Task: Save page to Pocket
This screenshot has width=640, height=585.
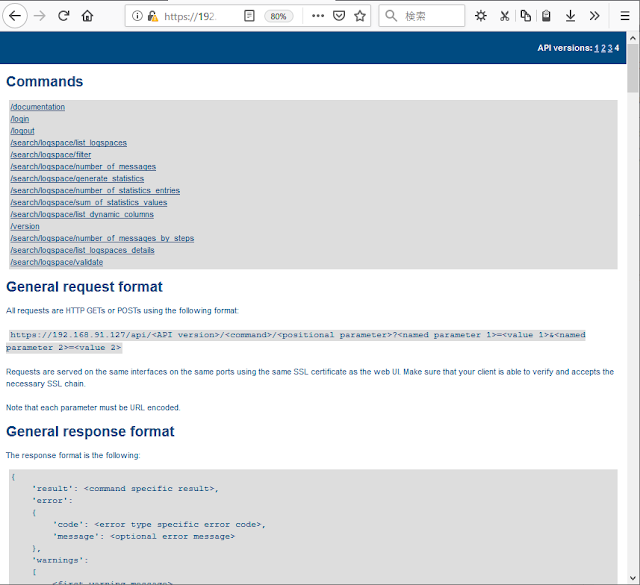Action: 339,16
